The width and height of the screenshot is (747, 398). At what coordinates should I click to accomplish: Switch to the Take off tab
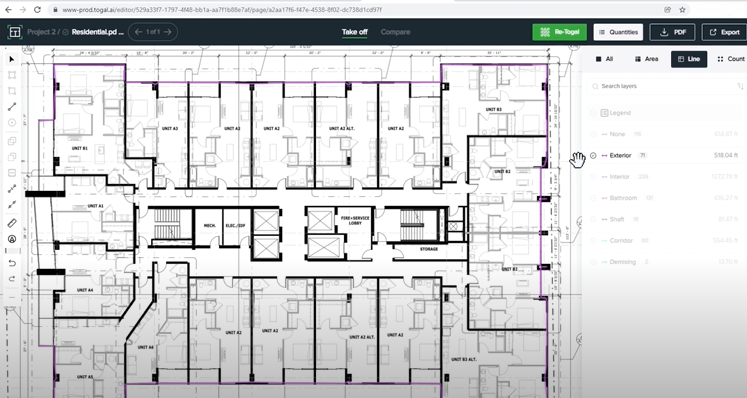coord(354,32)
